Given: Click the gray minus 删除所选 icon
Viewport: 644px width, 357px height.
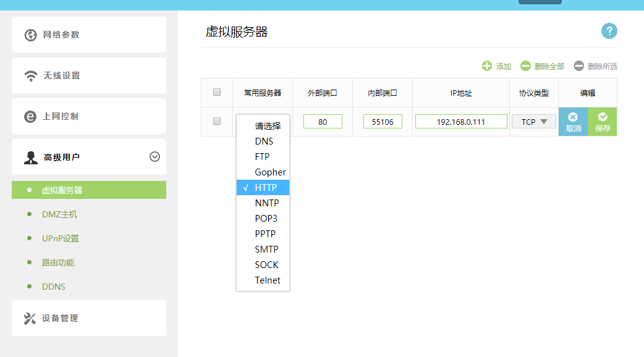Looking at the screenshot, I should 578,66.
